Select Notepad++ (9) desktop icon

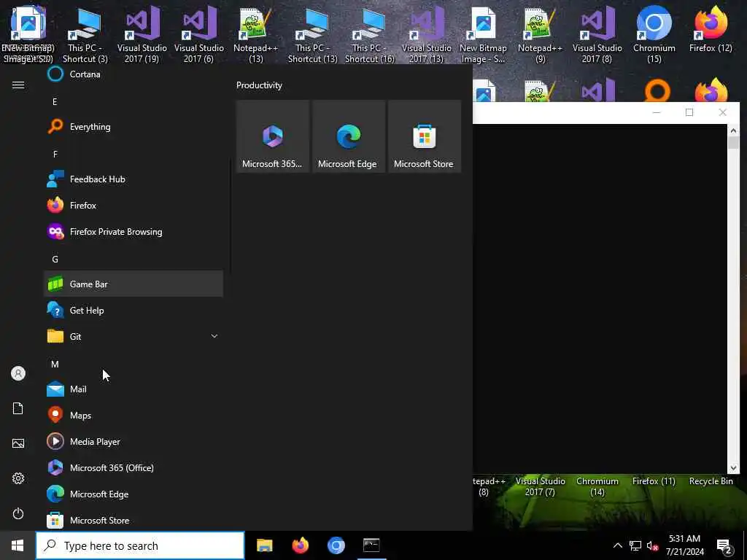coord(541,34)
